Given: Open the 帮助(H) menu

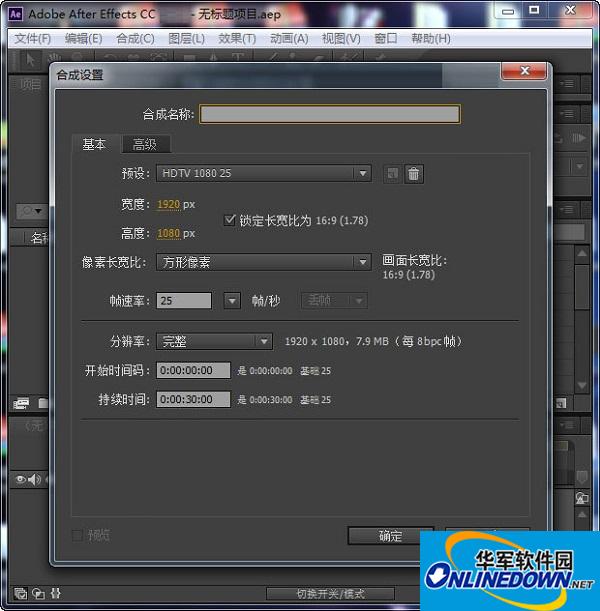Looking at the screenshot, I should pos(431,39).
